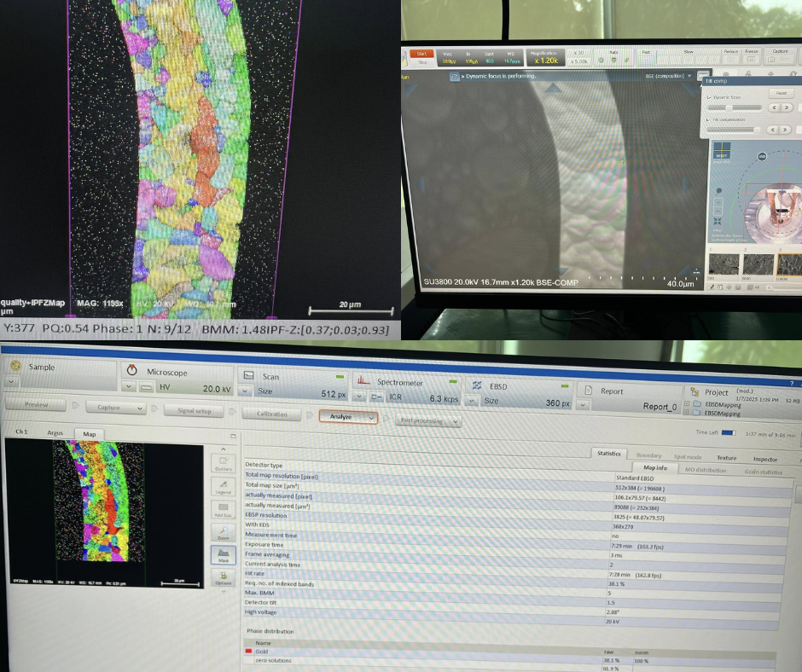Image resolution: width=802 pixels, height=672 pixels.
Task: Click the Add Sub tool
Action: point(223,510)
